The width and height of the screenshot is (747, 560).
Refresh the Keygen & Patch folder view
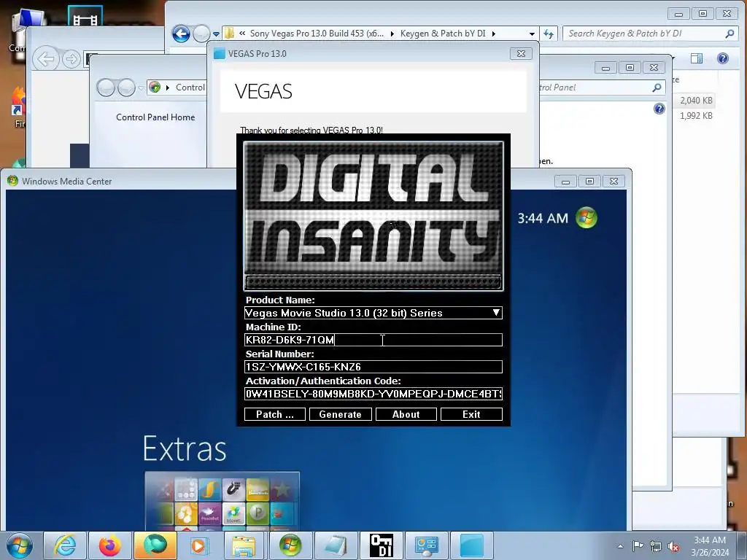(x=549, y=34)
